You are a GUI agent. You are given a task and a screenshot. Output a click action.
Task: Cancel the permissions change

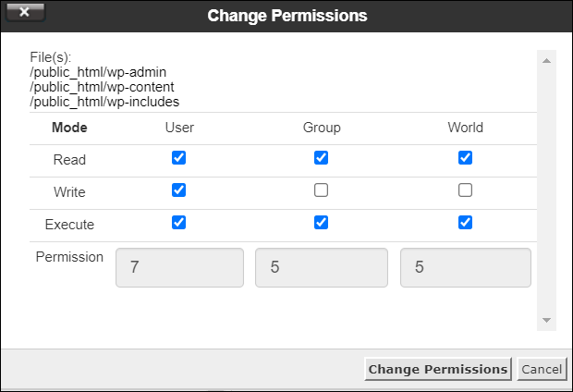coord(542,369)
